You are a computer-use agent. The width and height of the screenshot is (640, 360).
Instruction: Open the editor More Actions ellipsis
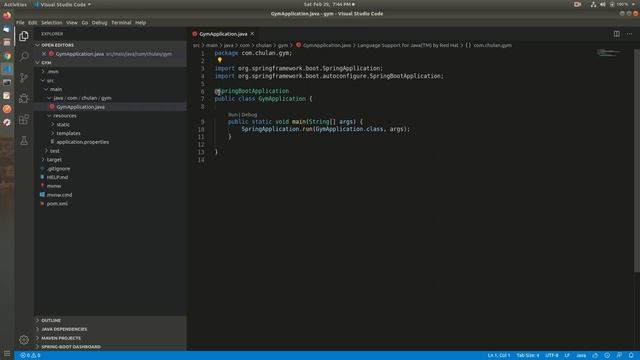pyautogui.click(x=629, y=34)
